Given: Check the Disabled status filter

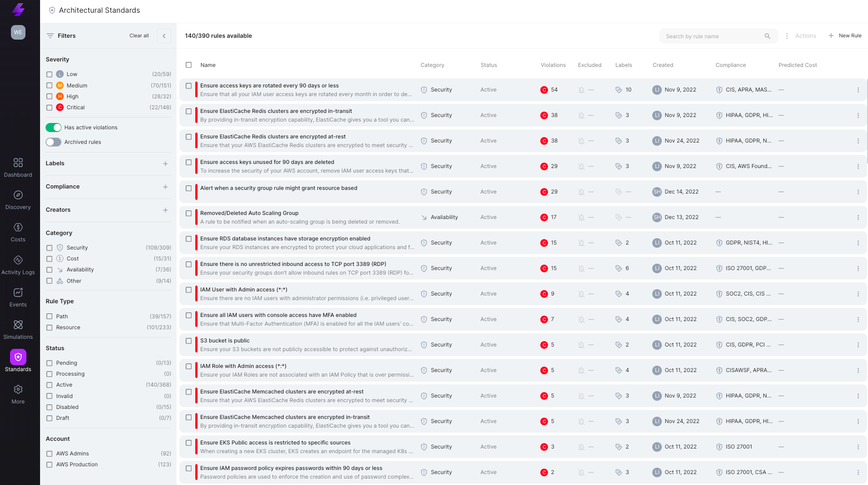Looking at the screenshot, I should click(49, 407).
